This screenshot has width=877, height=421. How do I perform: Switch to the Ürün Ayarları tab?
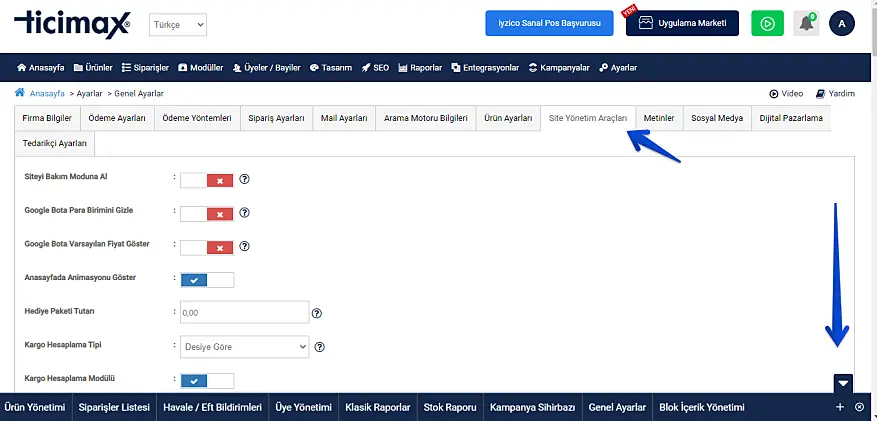[508, 119]
